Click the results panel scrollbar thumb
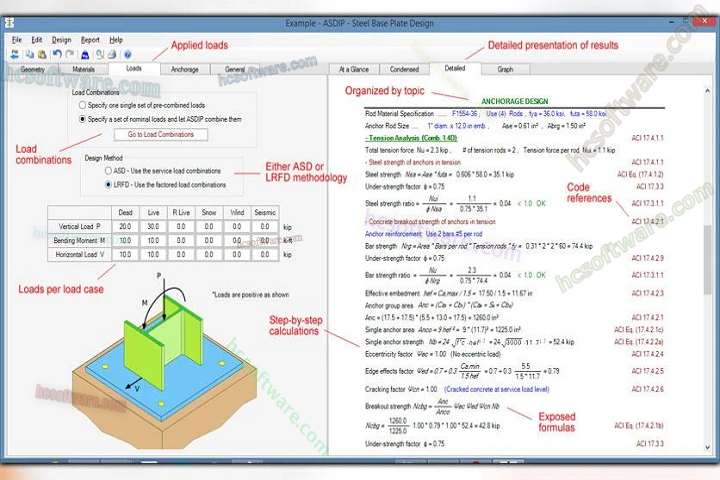The image size is (720, 480). coord(707,260)
